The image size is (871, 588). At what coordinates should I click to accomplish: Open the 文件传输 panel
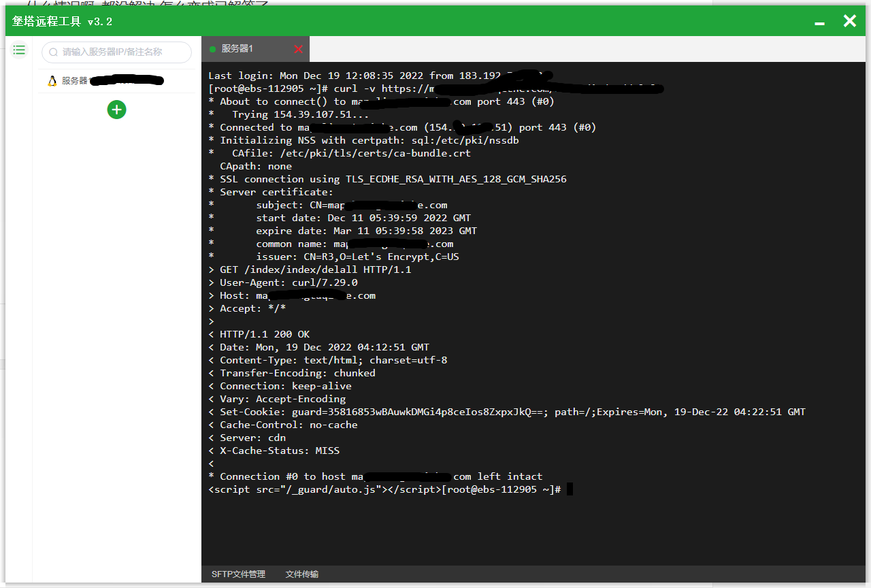tap(302, 574)
